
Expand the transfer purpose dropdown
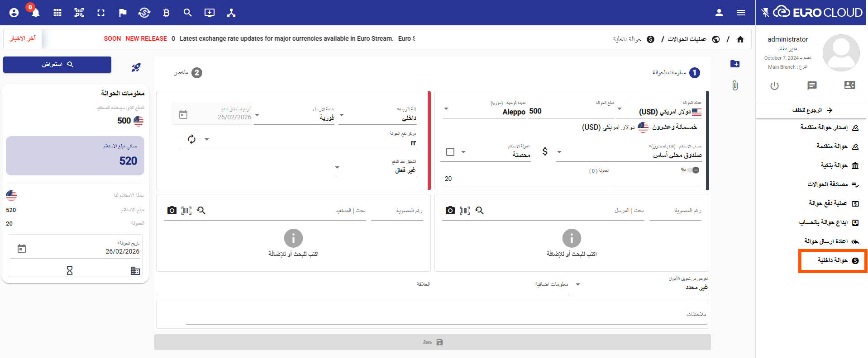point(578,285)
